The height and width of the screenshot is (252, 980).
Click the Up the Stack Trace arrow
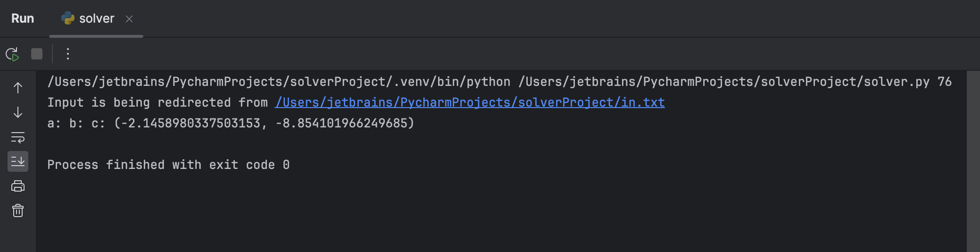18,88
